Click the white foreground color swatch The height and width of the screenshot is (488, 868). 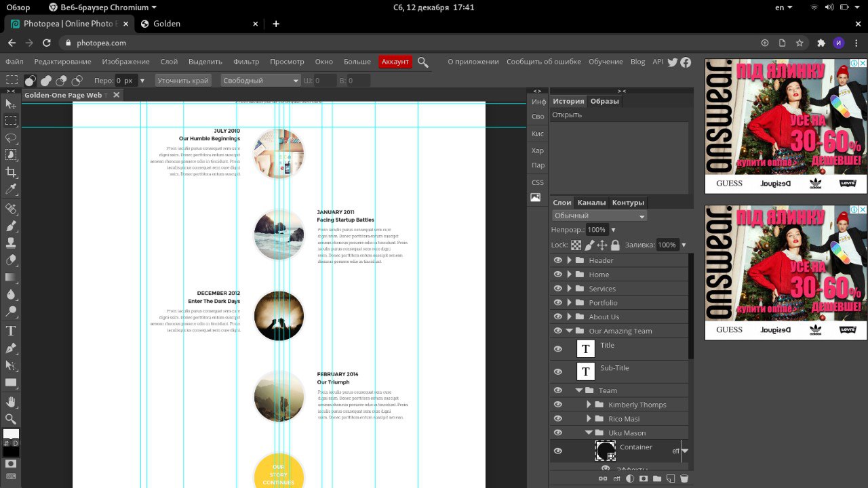pos(10,434)
